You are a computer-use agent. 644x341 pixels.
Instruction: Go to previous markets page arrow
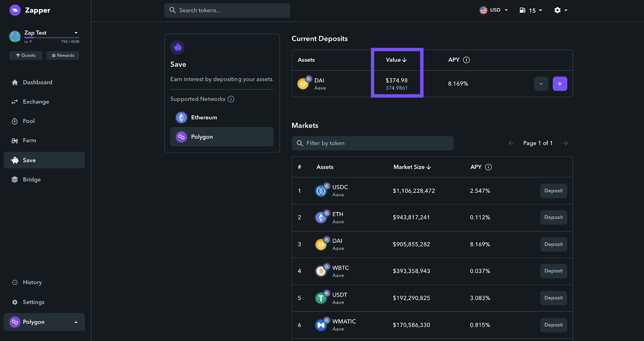[511, 143]
